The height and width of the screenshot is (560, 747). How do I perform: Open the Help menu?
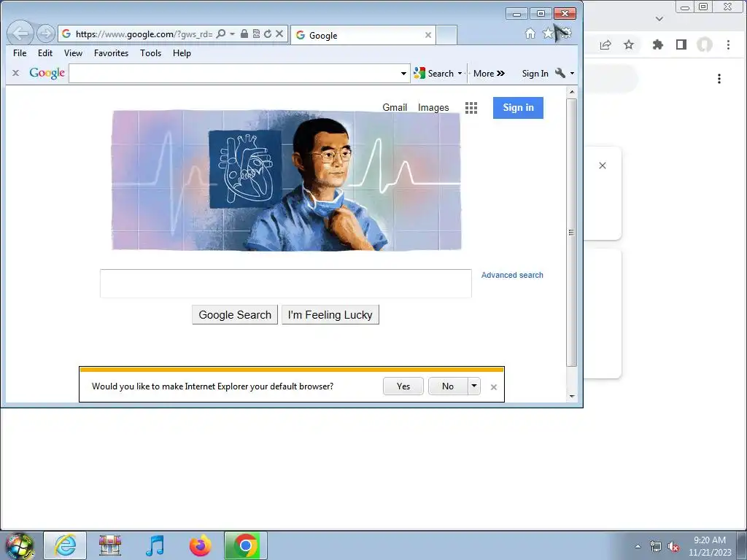point(182,53)
